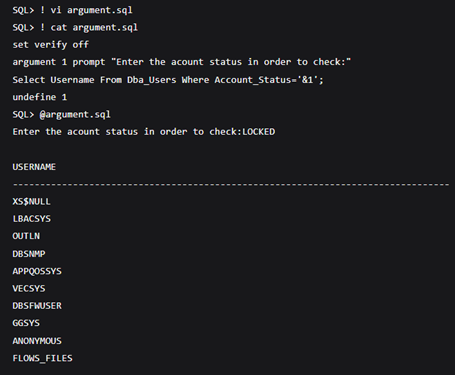The height and width of the screenshot is (375, 455).
Task: Select the VECSYS result row
Action: 29,289
